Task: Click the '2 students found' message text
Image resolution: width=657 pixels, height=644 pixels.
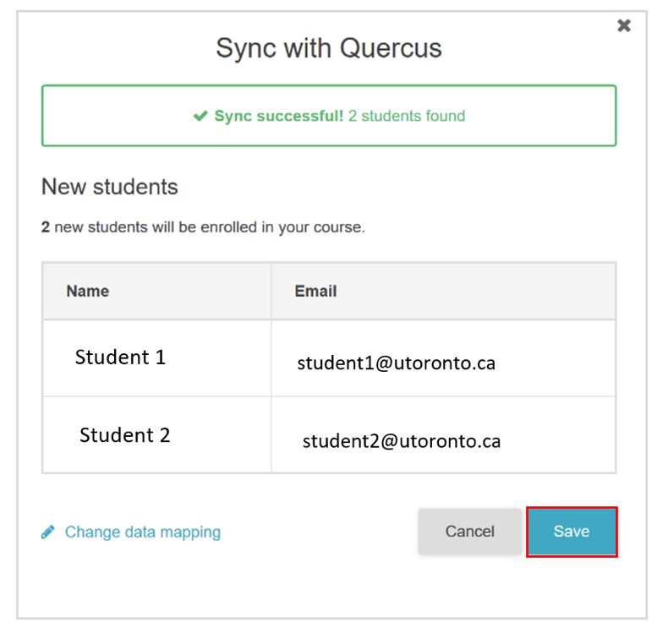Action: pyautogui.click(x=407, y=116)
